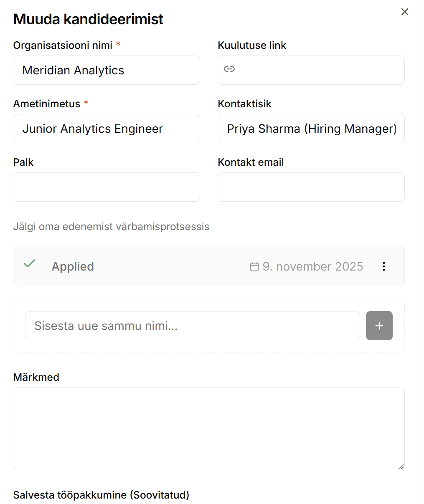Open the three-dot menu for the Applied step
The height and width of the screenshot is (504, 424).
[383, 266]
